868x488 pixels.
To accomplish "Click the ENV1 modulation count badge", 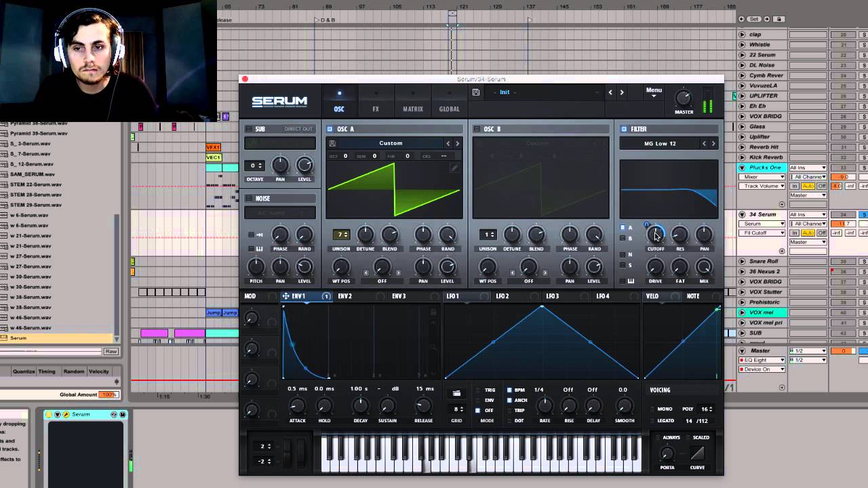I will coord(326,296).
